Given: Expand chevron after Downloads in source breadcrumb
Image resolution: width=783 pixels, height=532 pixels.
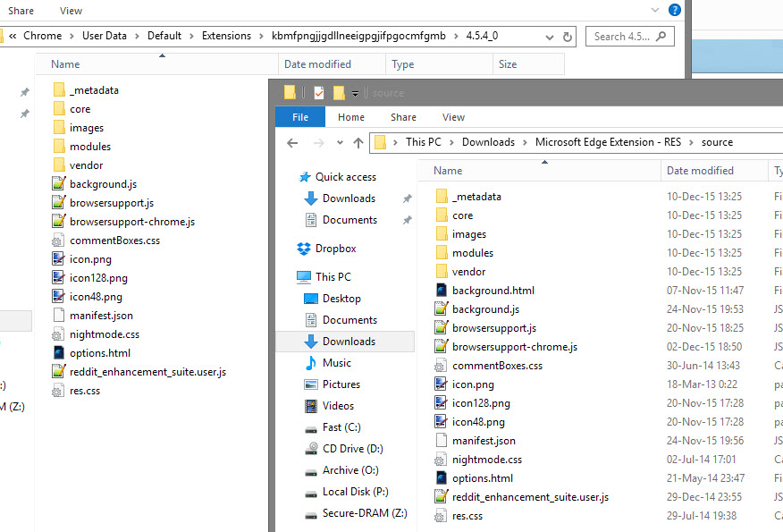Looking at the screenshot, I should click(x=525, y=142).
